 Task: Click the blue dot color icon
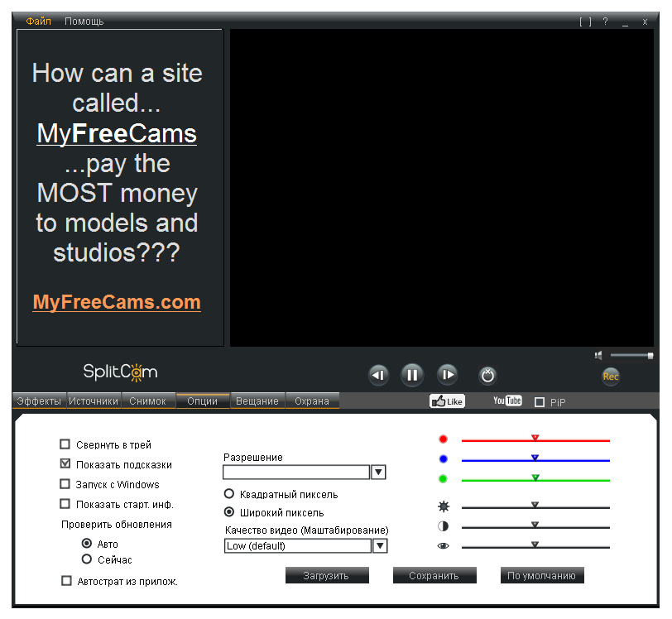point(443,459)
